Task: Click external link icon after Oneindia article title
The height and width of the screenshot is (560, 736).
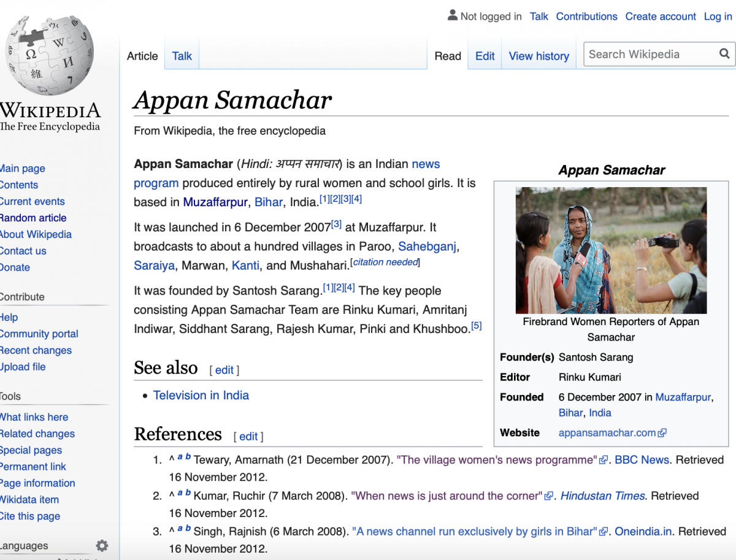Action: tap(604, 532)
